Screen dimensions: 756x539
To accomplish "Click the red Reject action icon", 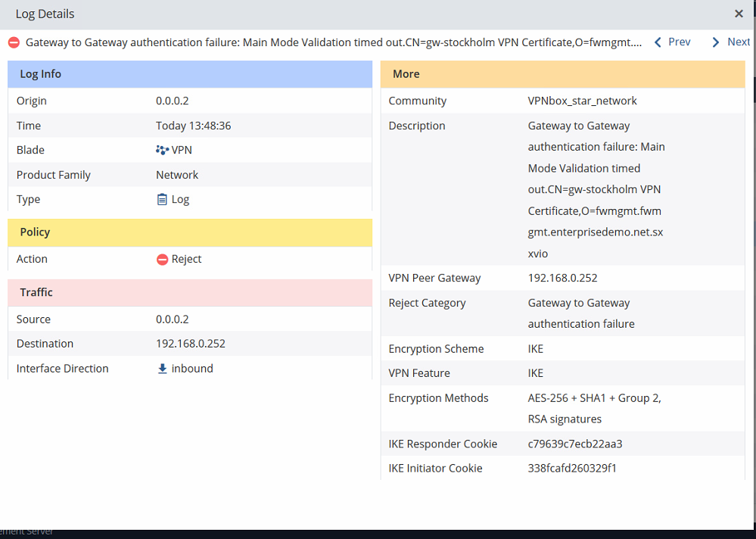I will [x=162, y=260].
